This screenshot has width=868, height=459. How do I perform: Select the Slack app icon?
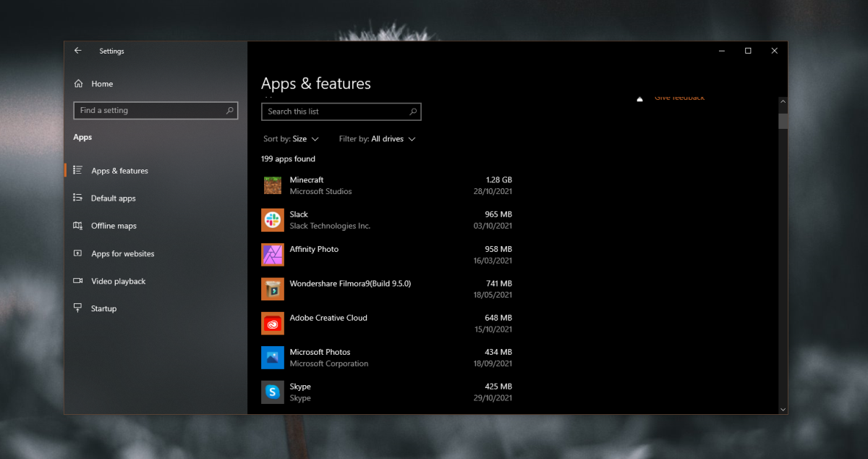click(x=273, y=220)
